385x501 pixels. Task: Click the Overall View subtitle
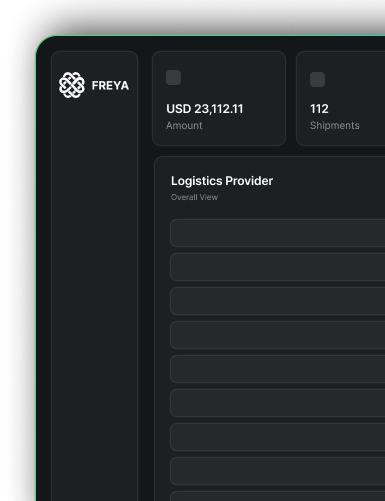point(194,197)
